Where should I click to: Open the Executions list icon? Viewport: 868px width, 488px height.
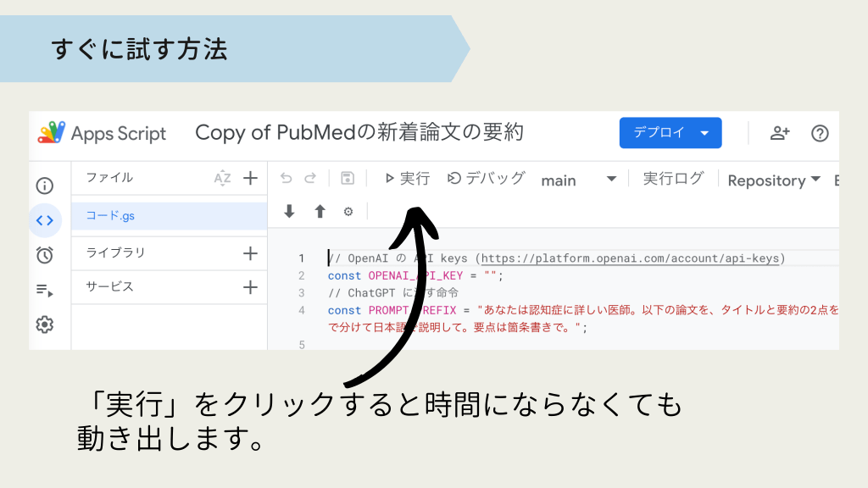pos(45,290)
